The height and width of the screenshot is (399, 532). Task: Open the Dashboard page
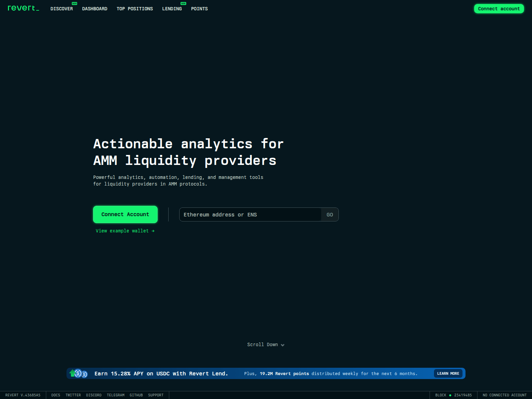[x=94, y=9]
